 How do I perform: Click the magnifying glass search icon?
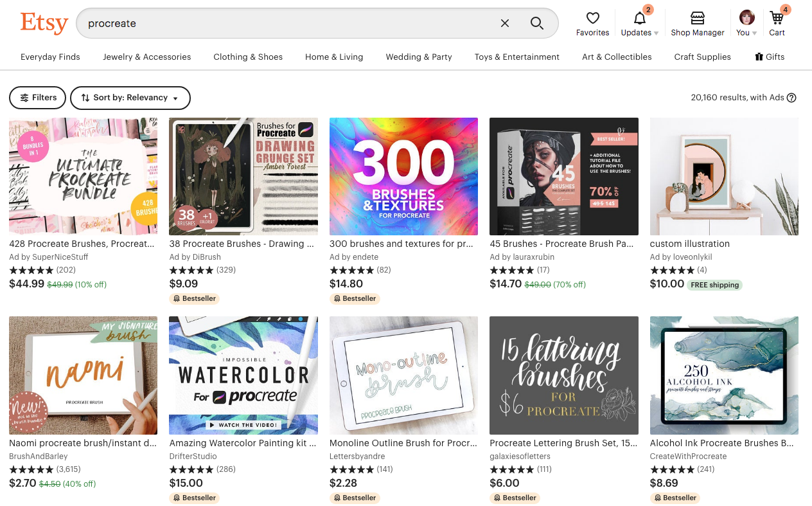click(x=537, y=23)
